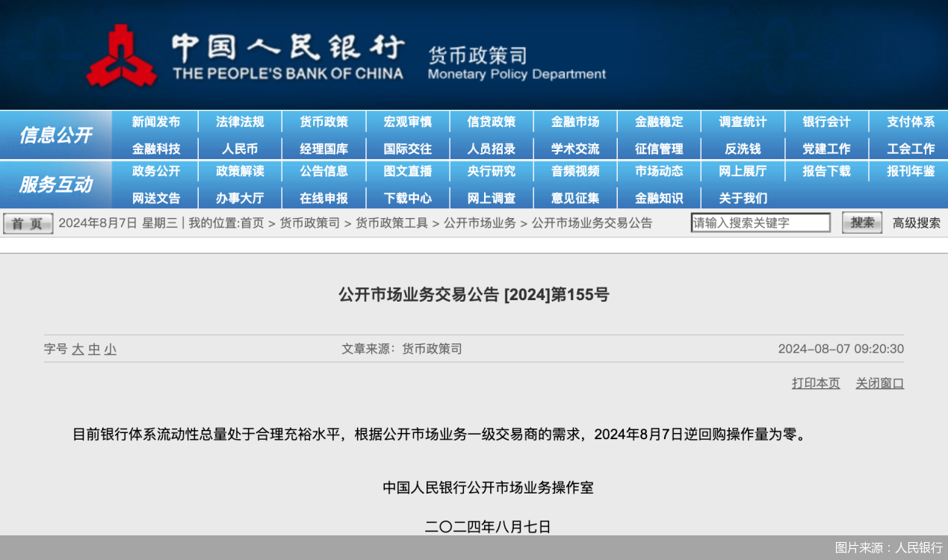Click 公开市场业务交易公告 breadcrumb link

(592, 223)
